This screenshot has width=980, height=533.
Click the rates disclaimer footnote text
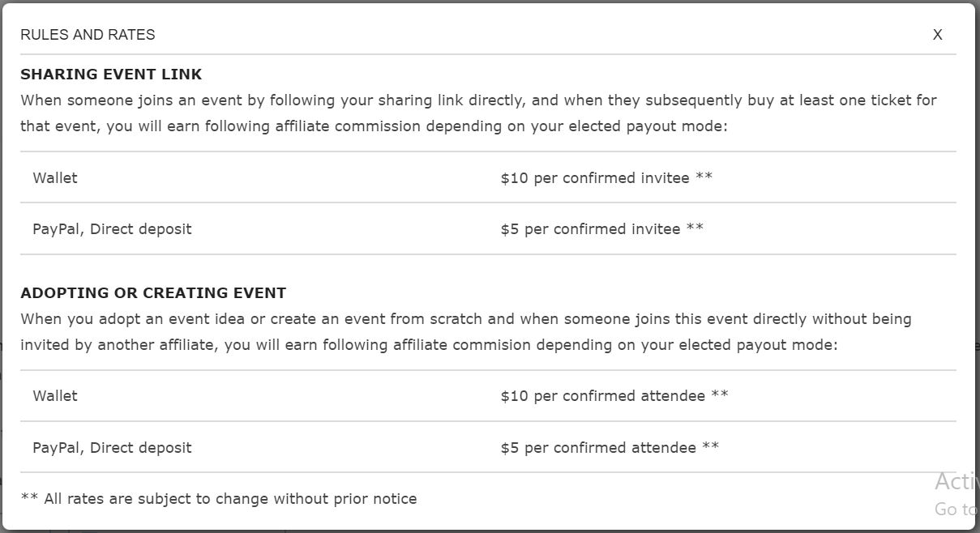point(219,498)
